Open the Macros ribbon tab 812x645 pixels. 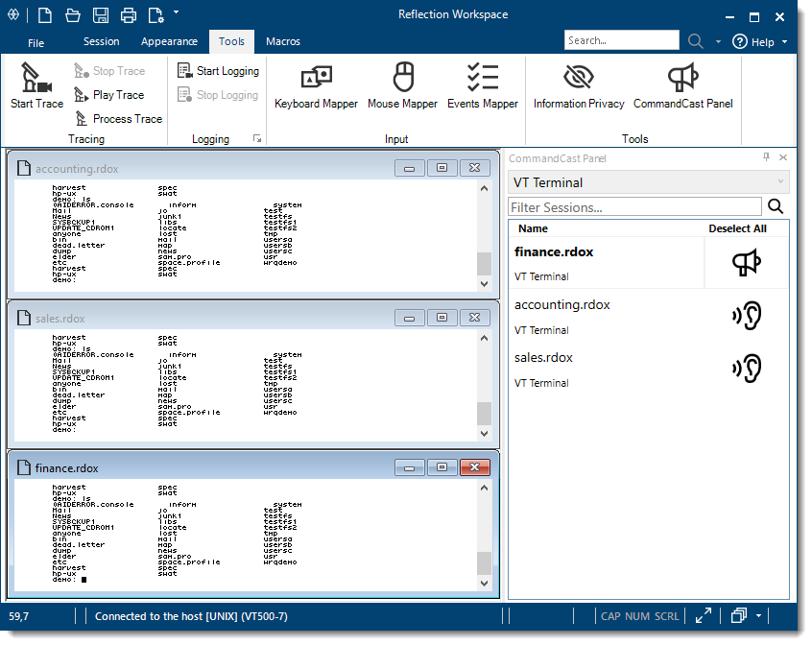pos(282,42)
